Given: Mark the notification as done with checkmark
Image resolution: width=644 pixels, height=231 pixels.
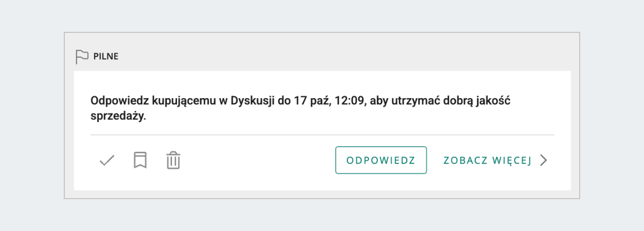Looking at the screenshot, I should pos(107,160).
